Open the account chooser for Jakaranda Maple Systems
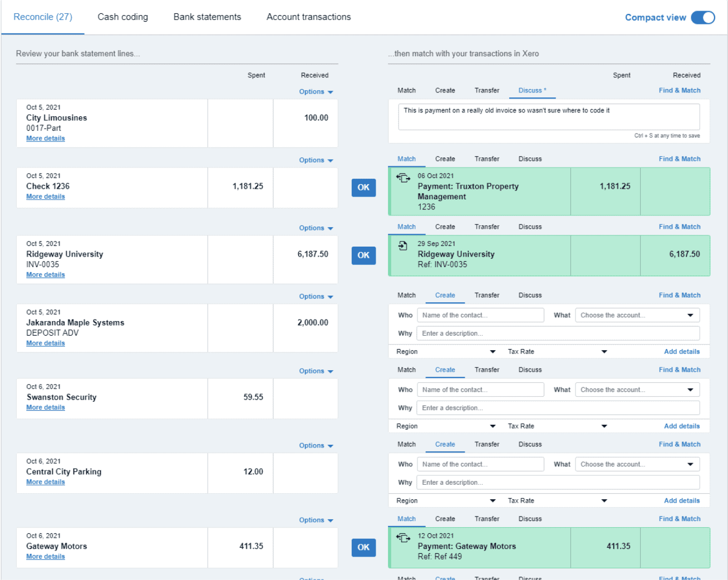 click(x=637, y=314)
